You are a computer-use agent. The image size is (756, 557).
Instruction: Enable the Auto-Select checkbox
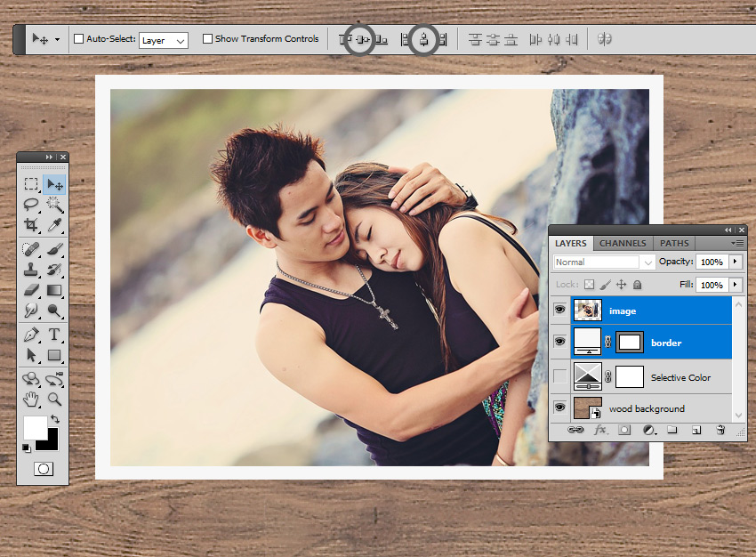(x=78, y=39)
